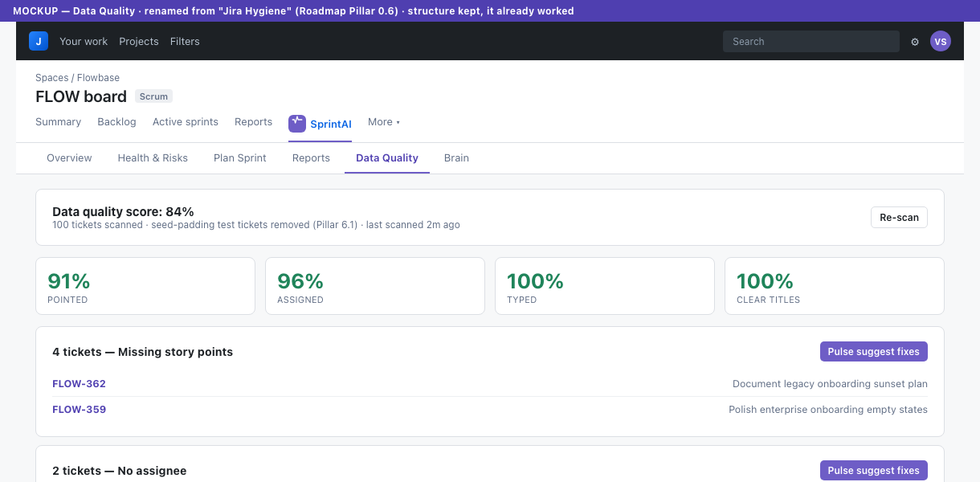
Task: Go to the Brain tab
Action: pyautogui.click(x=456, y=158)
